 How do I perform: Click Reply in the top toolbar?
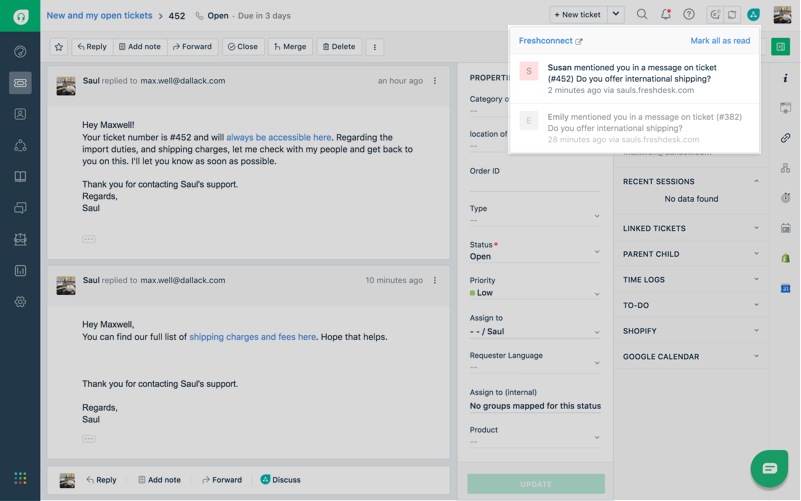tap(92, 47)
